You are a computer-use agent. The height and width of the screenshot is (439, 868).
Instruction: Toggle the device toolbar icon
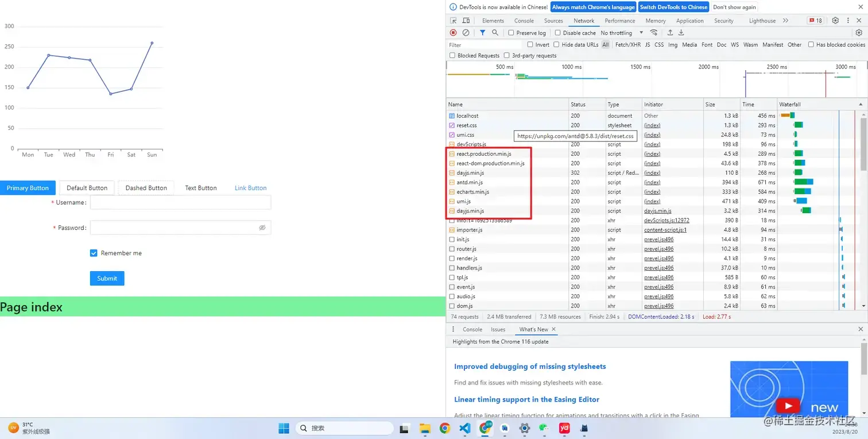pos(466,21)
